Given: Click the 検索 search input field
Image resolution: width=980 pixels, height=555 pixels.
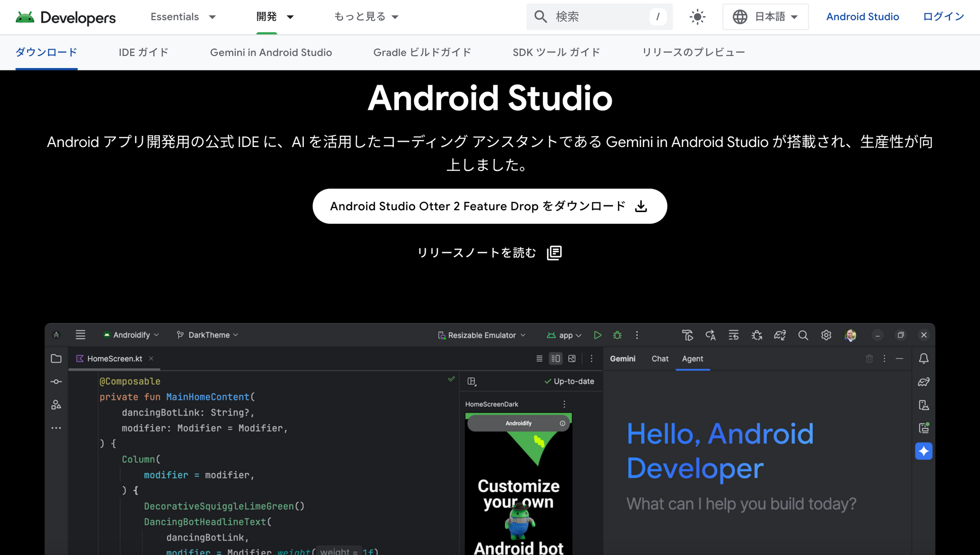Looking at the screenshot, I should [x=598, y=16].
